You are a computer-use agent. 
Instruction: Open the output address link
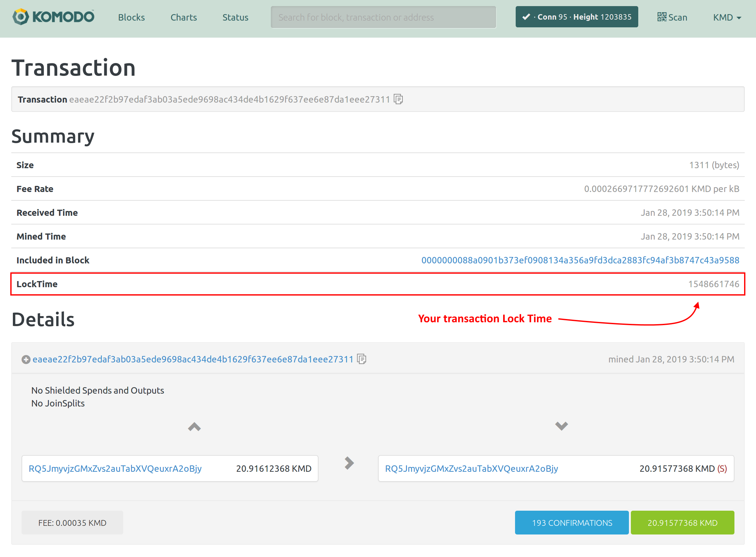point(471,468)
